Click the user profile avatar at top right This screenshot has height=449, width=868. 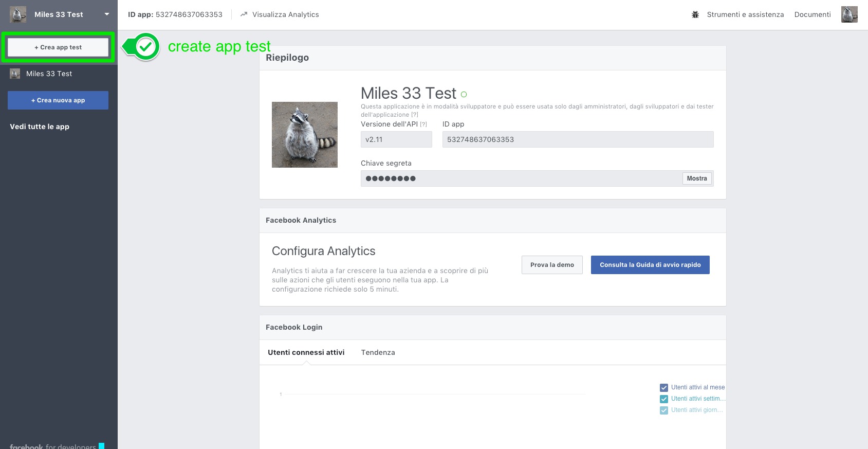click(849, 14)
